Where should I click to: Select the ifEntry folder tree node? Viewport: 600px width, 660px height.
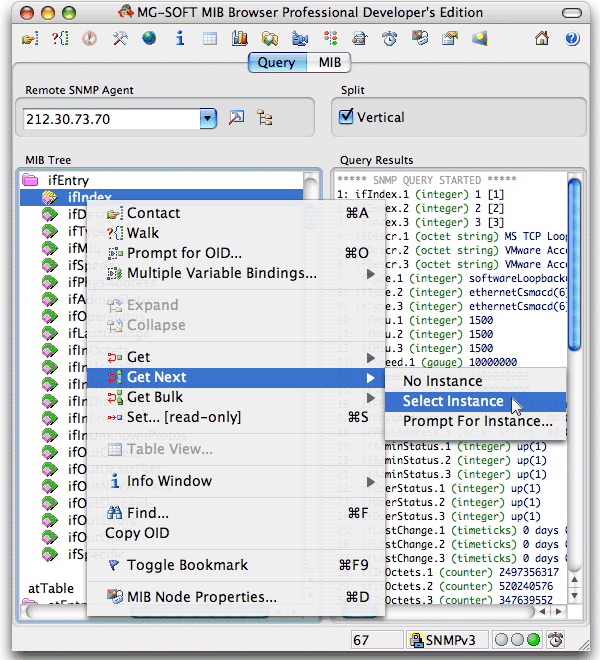pos(68,181)
